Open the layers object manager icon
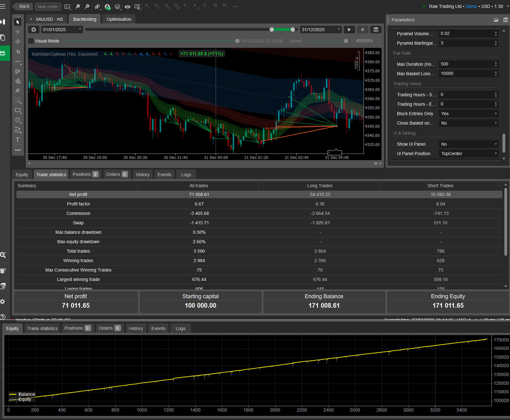The width and height of the screenshot is (510, 420). [117, 7]
